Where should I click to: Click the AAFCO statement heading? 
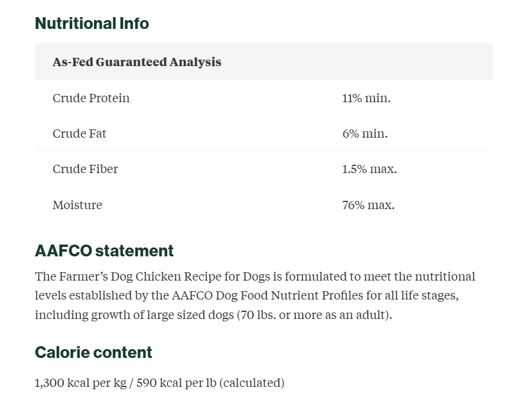pos(105,250)
